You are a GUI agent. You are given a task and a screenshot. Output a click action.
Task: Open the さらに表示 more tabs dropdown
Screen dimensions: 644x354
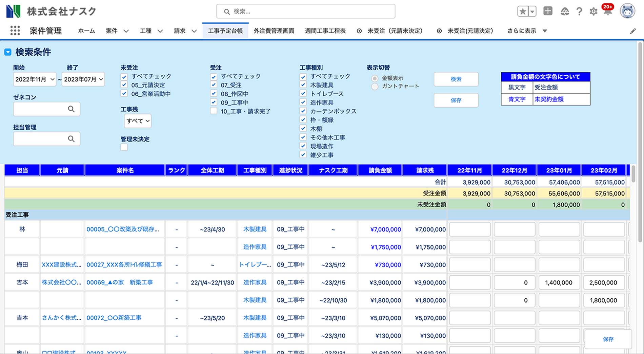click(x=527, y=31)
